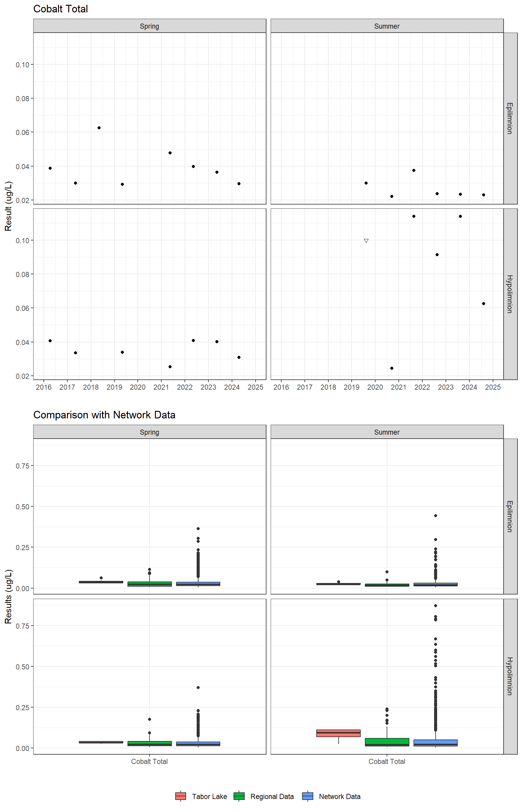The image size is (522, 812).
Task: Click the Epilimnion strip label of top chart
Action: tap(510, 118)
